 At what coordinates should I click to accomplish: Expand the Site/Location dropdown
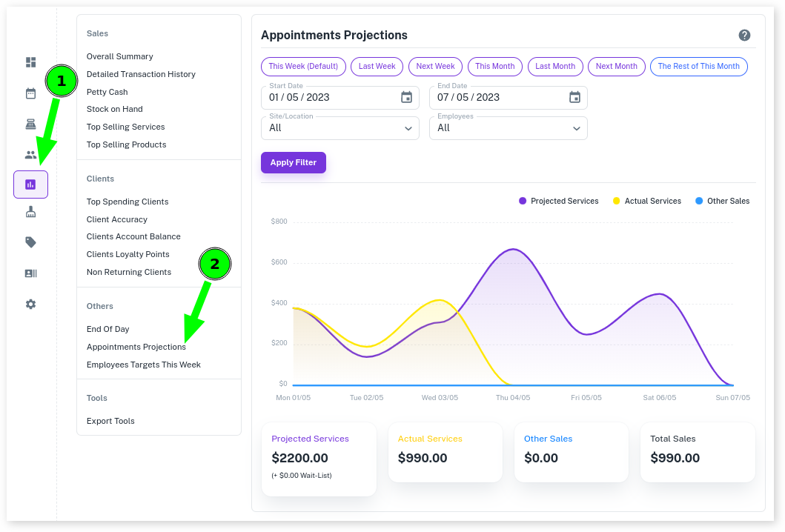pos(339,127)
